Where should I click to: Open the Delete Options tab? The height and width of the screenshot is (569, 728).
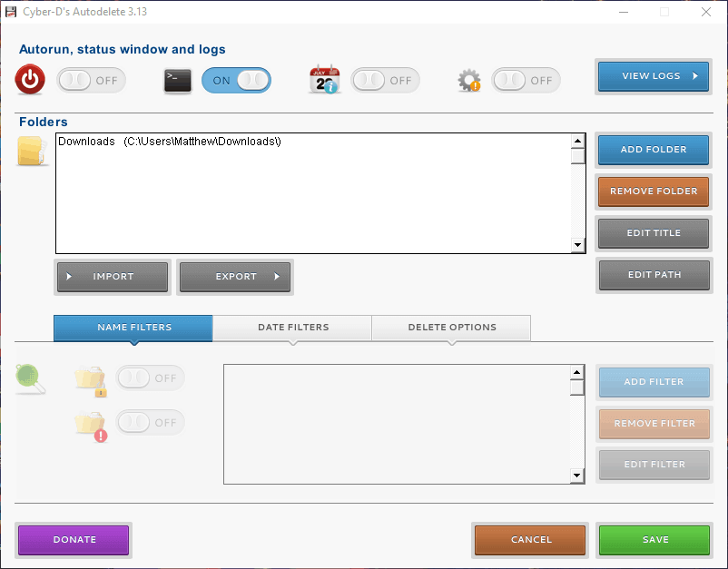[x=451, y=328]
